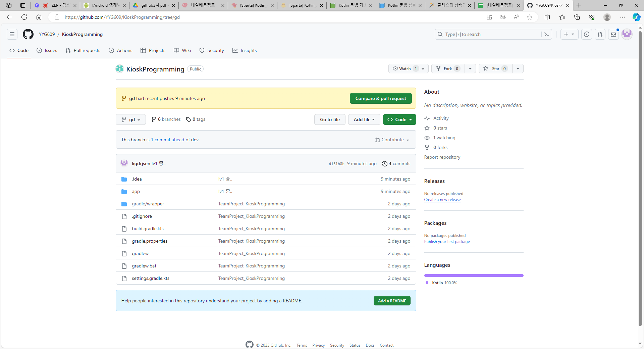The height and width of the screenshot is (349, 644).
Task: Switch to the Issues tab
Action: tap(47, 50)
